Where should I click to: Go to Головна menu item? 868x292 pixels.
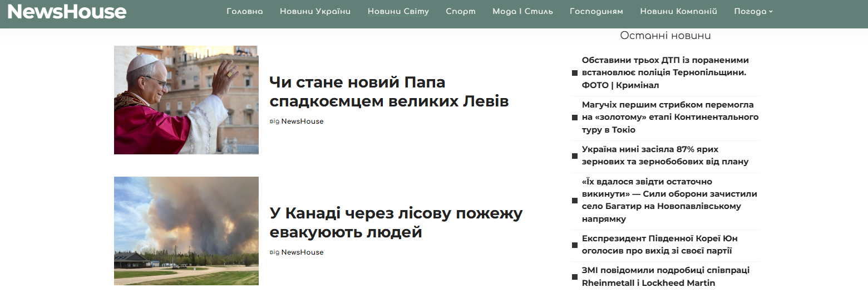245,11
